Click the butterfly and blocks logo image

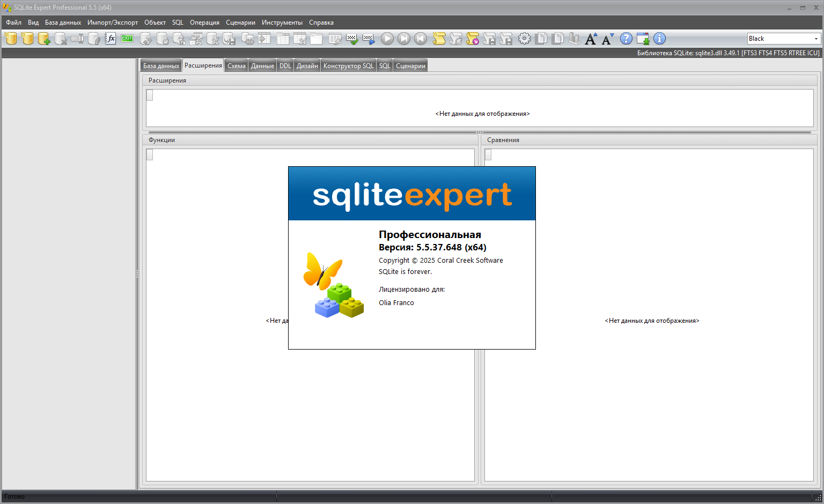click(334, 285)
